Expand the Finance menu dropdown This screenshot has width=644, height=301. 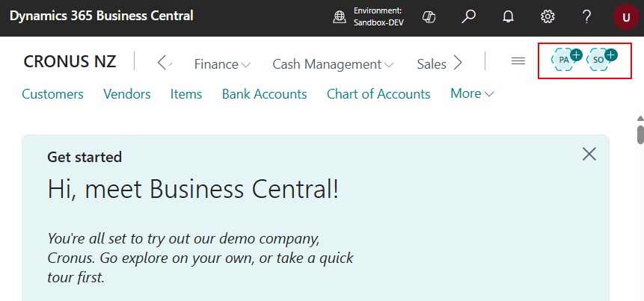pyautogui.click(x=222, y=64)
